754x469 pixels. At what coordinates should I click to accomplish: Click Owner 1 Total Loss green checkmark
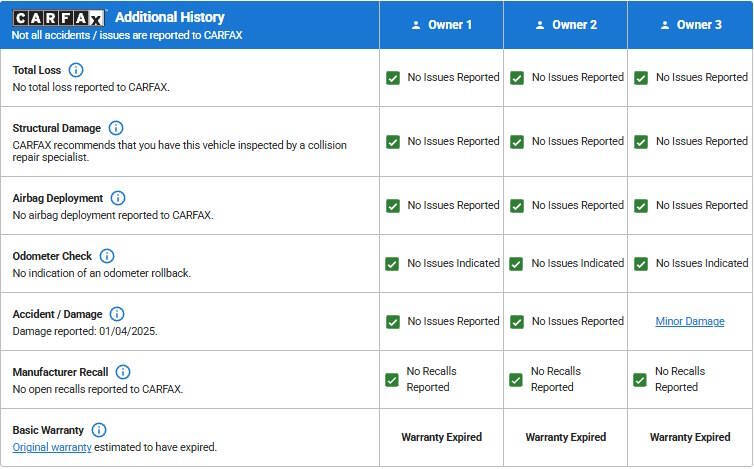coord(393,78)
